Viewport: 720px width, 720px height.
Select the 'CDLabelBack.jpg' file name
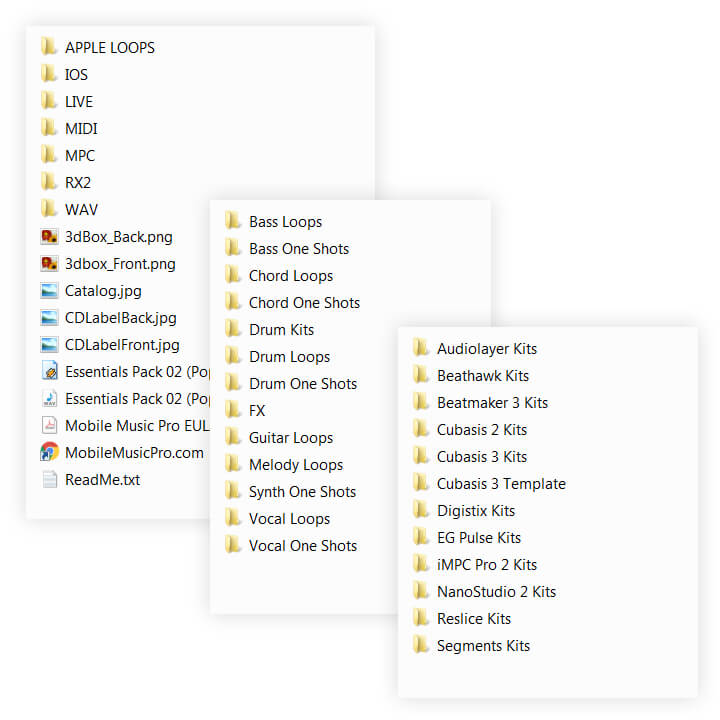click(121, 318)
